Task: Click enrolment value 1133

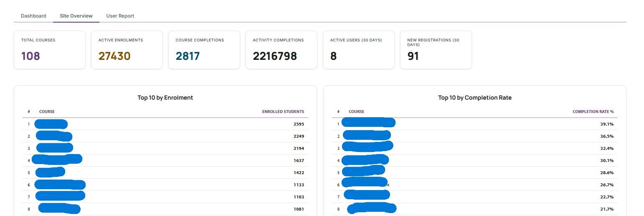Action: (299, 185)
